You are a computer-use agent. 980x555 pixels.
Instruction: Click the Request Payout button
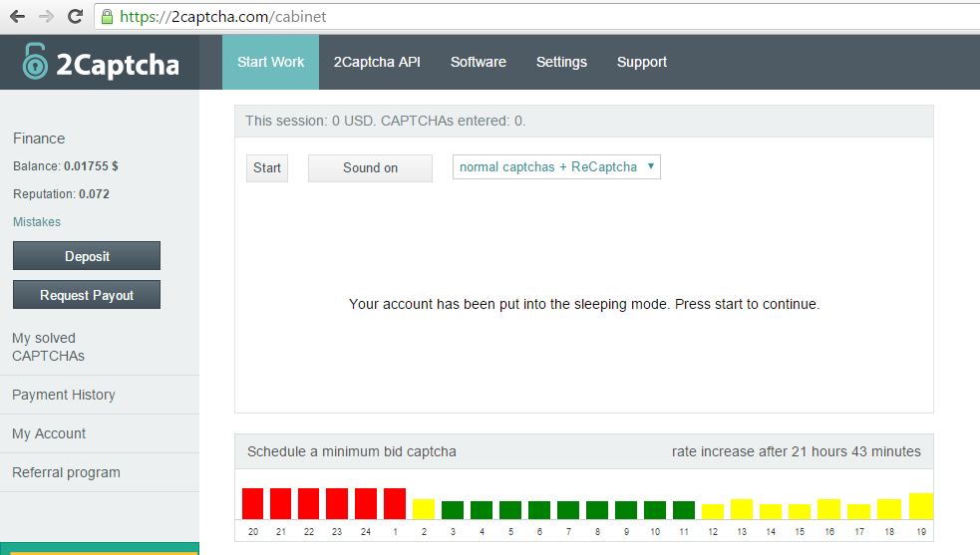[87, 294]
